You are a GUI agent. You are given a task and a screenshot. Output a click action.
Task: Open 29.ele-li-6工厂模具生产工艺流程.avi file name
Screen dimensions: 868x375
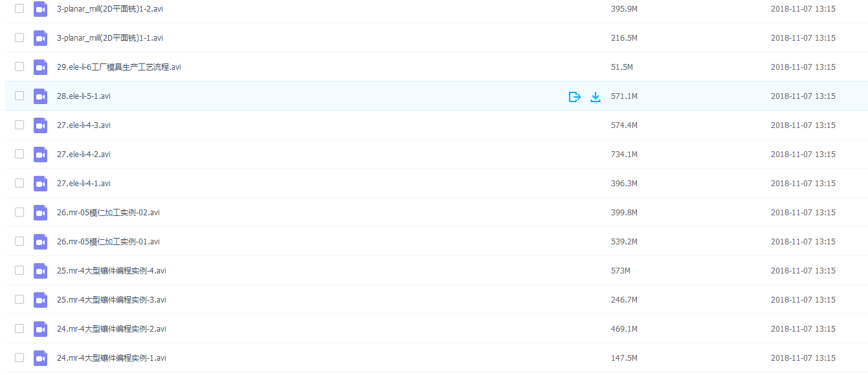tap(119, 67)
